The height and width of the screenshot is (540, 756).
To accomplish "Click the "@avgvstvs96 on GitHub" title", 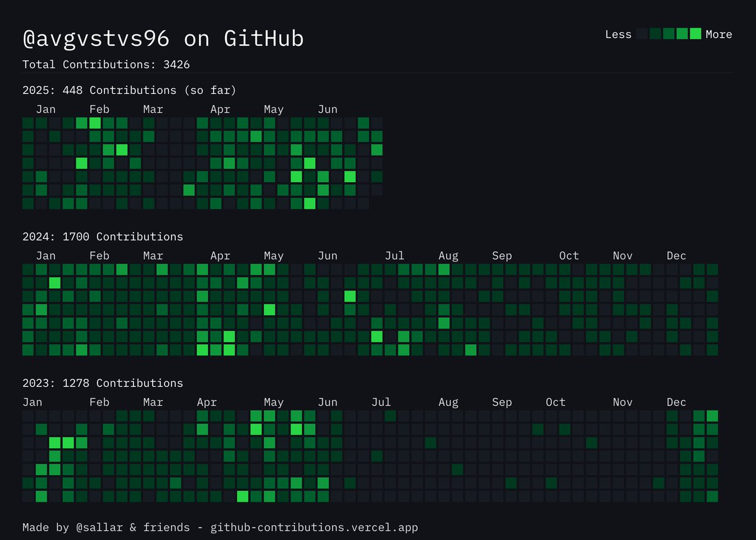I will pyautogui.click(x=163, y=39).
